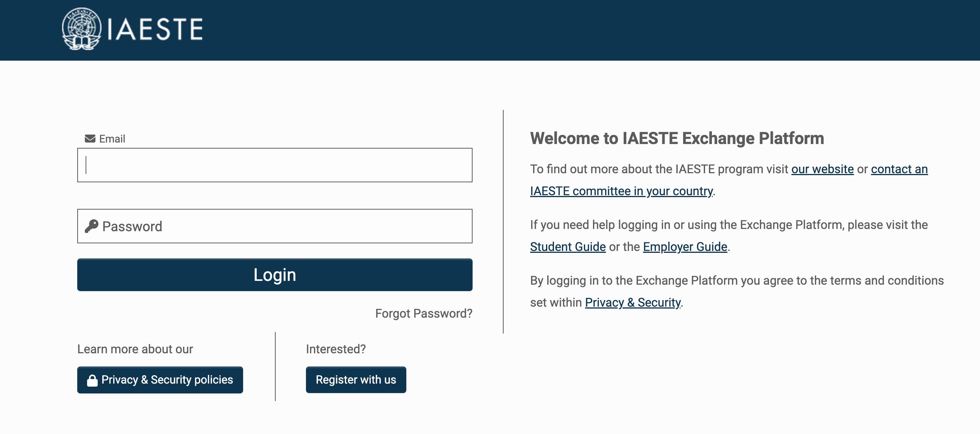Click the 'Email' field label
This screenshot has width=980, height=434.
112,139
